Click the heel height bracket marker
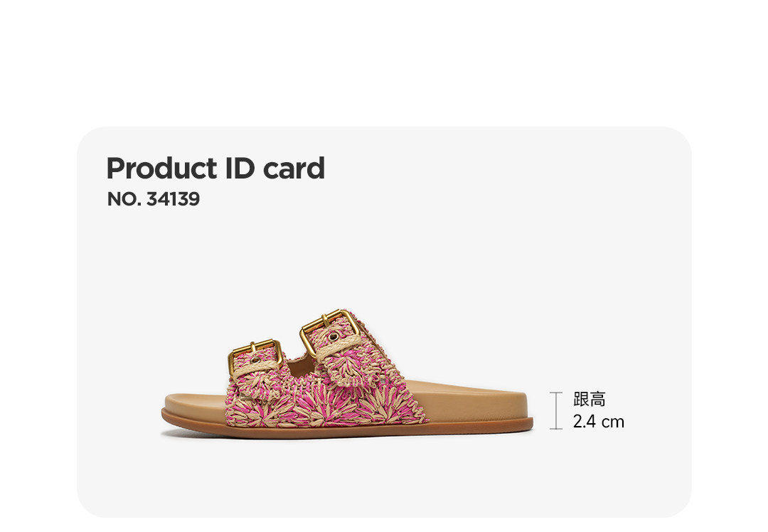 [555, 410]
